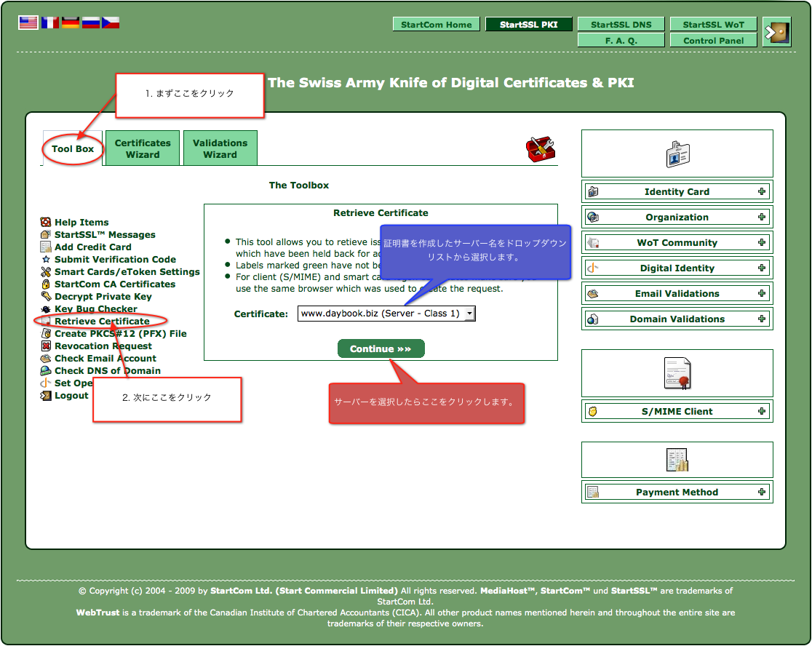Expand the Organization section plus
812x646 pixels.
click(762, 217)
